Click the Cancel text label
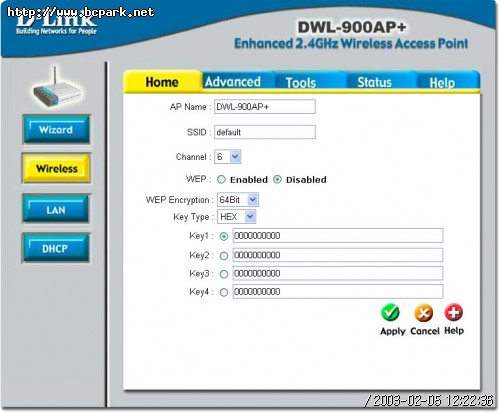The image size is (500, 413). pyautogui.click(x=425, y=331)
